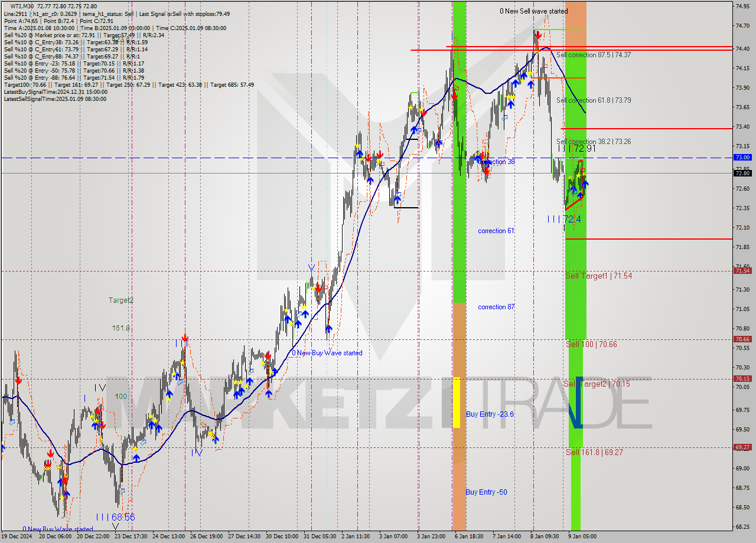
Task: Click the '0 New Sell wave started' label
Action: 533,11
